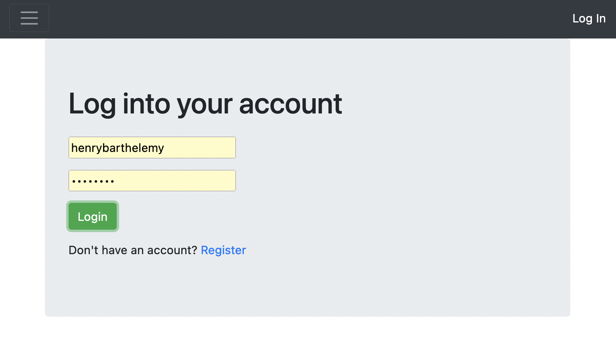The image size is (616, 364).
Task: Submit credentials with the Login button
Action: (92, 216)
